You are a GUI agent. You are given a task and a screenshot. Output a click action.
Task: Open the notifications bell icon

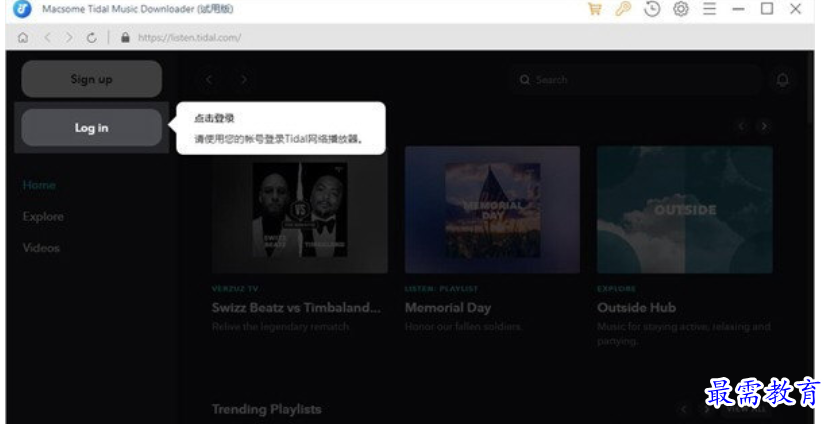click(782, 80)
